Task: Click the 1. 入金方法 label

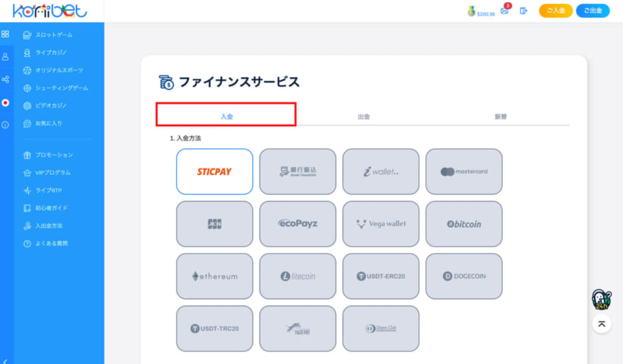Action: coord(185,138)
